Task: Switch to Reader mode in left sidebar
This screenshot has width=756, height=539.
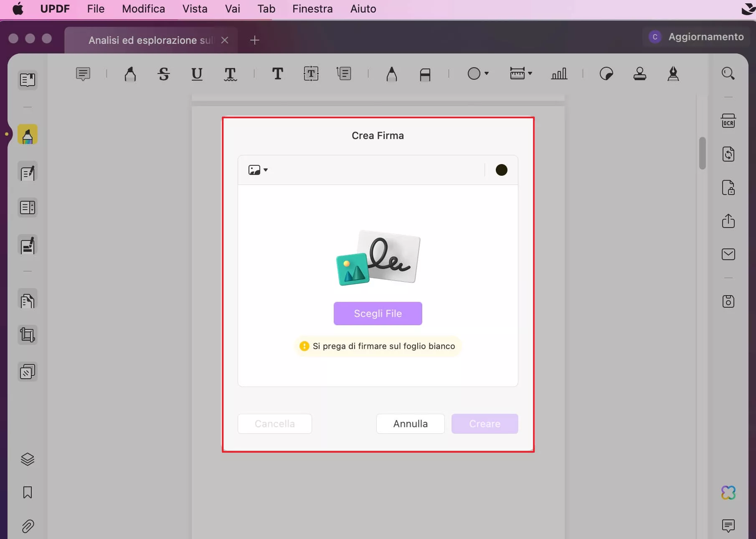Action: (28, 80)
